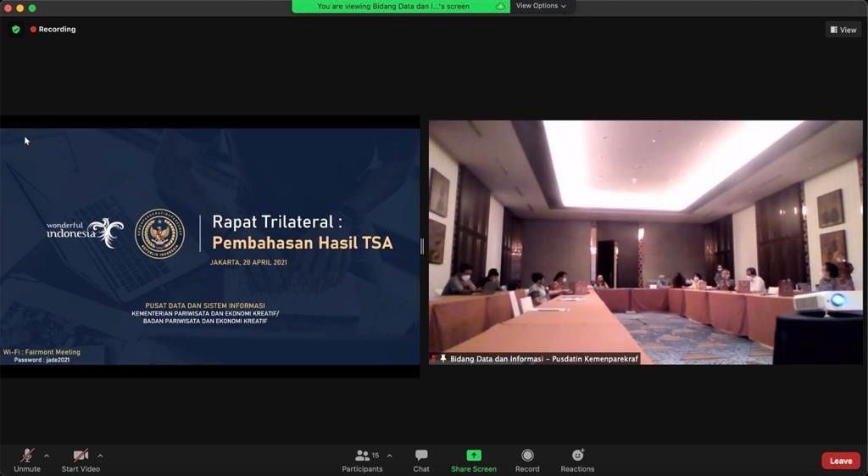Click the 'Pembahasan Hasil TSA' title text
Viewport: 868px width, 476px height.
pos(303,243)
